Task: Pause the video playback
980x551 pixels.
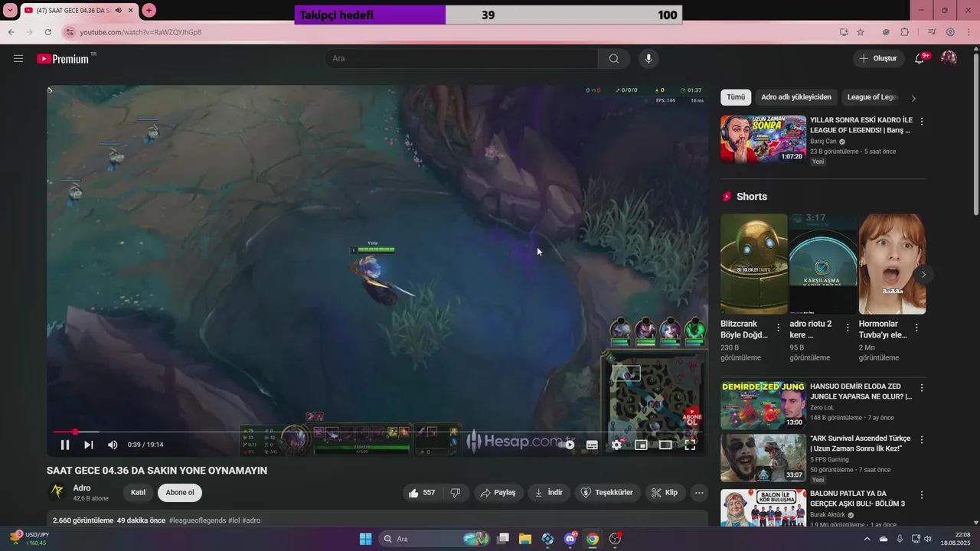Action: click(65, 445)
